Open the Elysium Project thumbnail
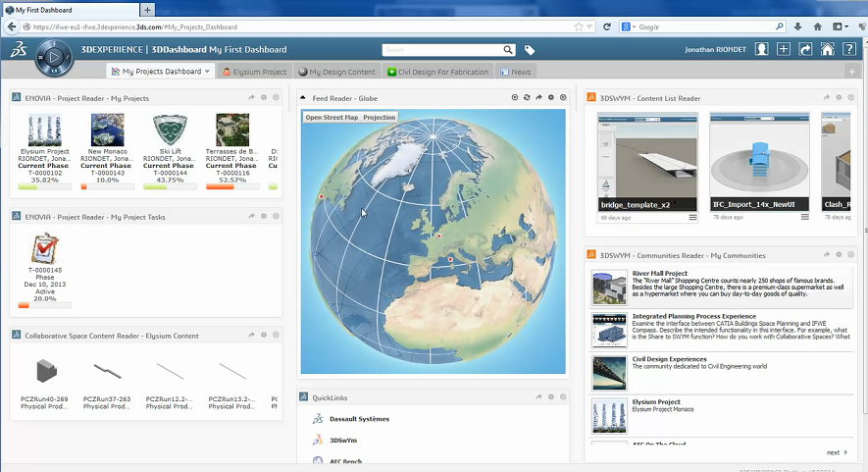 [x=45, y=130]
